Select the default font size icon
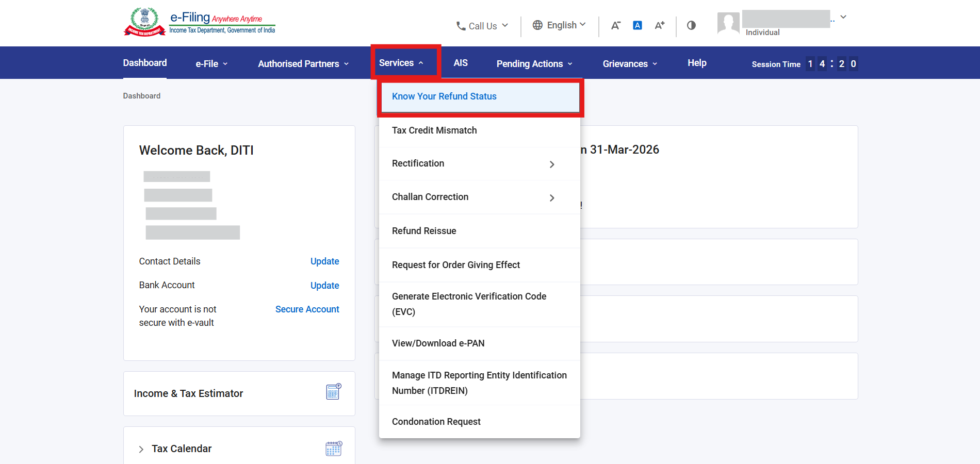 tap(638, 25)
